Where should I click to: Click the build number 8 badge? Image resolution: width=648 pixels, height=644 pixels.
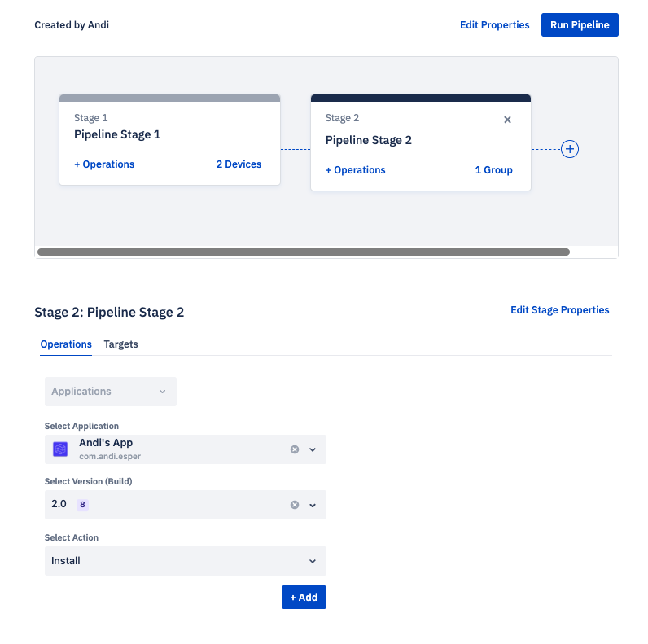click(x=82, y=505)
